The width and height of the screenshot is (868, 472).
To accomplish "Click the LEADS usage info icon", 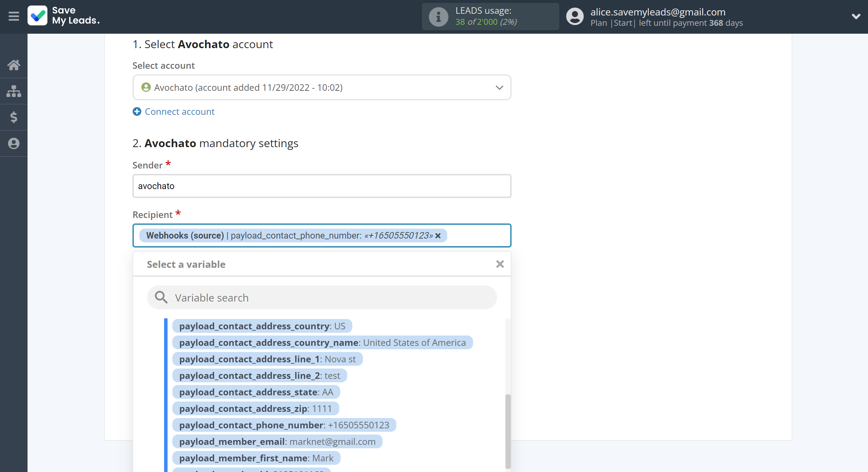I will pyautogui.click(x=438, y=17).
